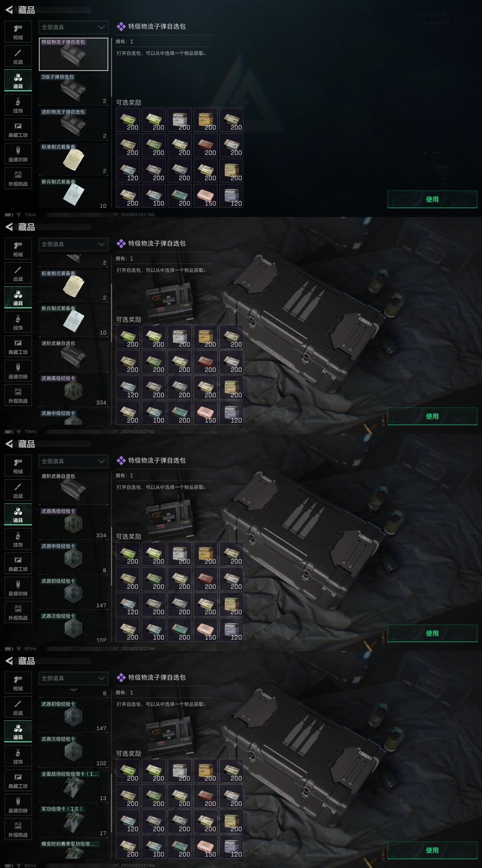The width and height of the screenshot is (482, 868).
Task: Expand 全部道具 dropdown in the topmost screenshot
Action: (x=74, y=27)
